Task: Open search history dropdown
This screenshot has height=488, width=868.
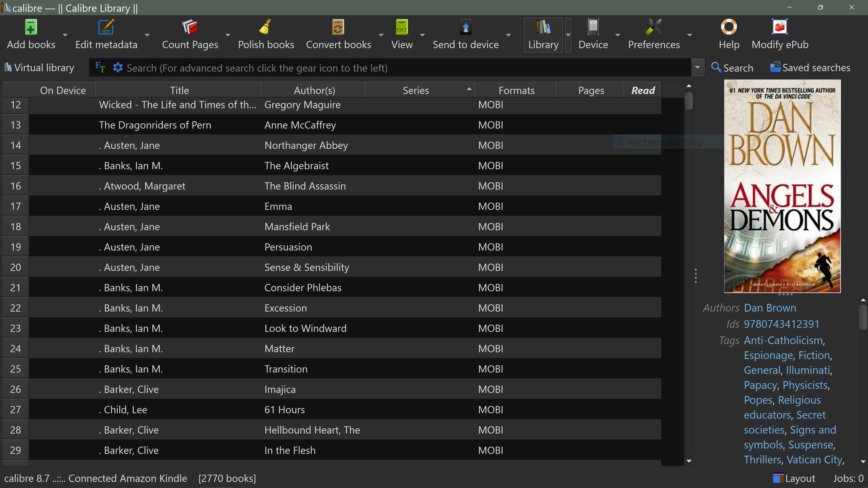Action: tap(698, 68)
